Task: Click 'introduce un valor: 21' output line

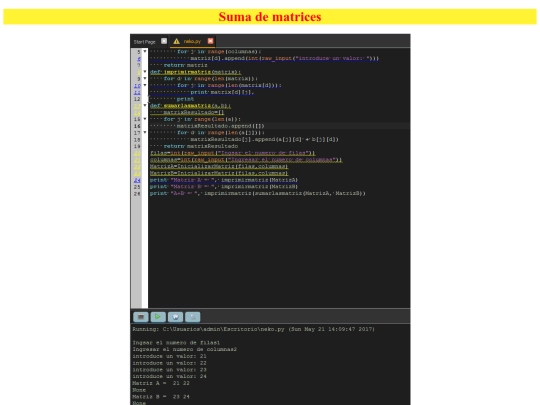Action: [169, 356]
